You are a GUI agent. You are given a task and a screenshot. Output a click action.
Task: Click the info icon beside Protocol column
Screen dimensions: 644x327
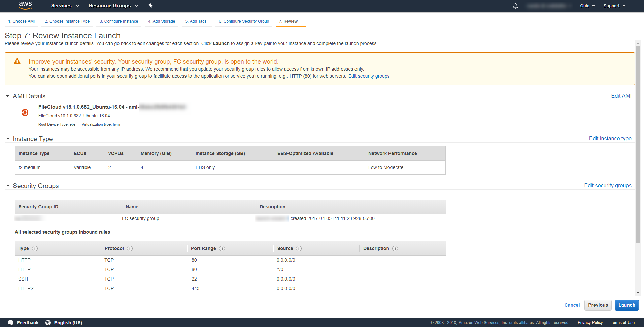coord(130,248)
